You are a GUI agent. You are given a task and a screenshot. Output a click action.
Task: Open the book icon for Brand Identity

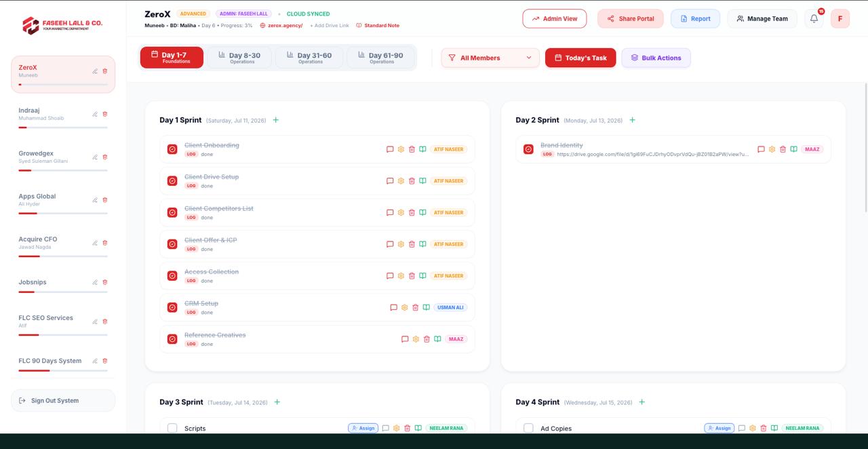[793, 149]
